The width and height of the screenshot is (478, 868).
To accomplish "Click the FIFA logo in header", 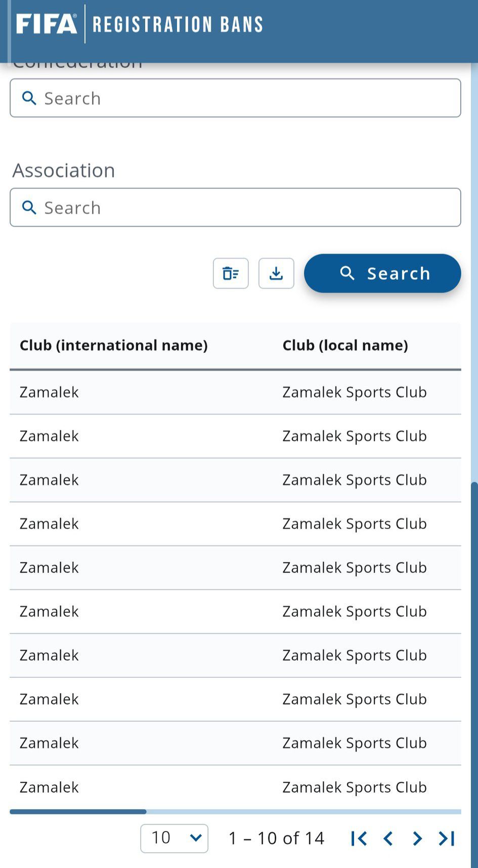I will [x=47, y=24].
